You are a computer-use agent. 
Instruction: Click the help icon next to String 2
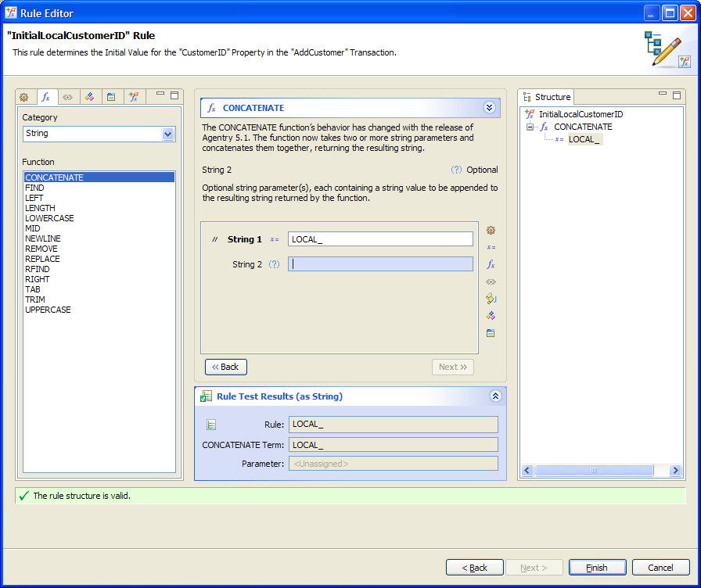click(x=274, y=264)
